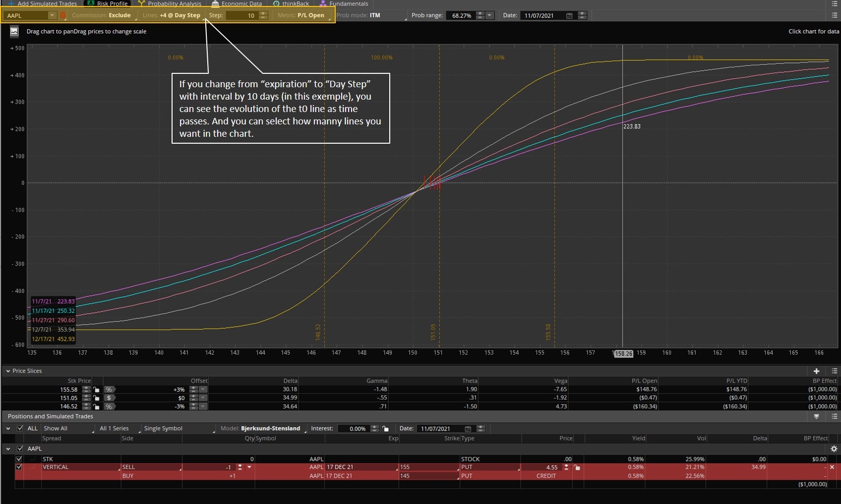The height and width of the screenshot is (504, 841).
Task: Increase the Step value with the up stepper
Action: tap(263, 13)
